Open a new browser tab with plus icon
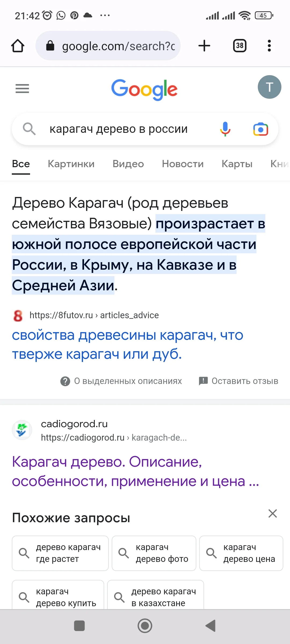Image resolution: width=290 pixels, height=644 pixels. 204,46
